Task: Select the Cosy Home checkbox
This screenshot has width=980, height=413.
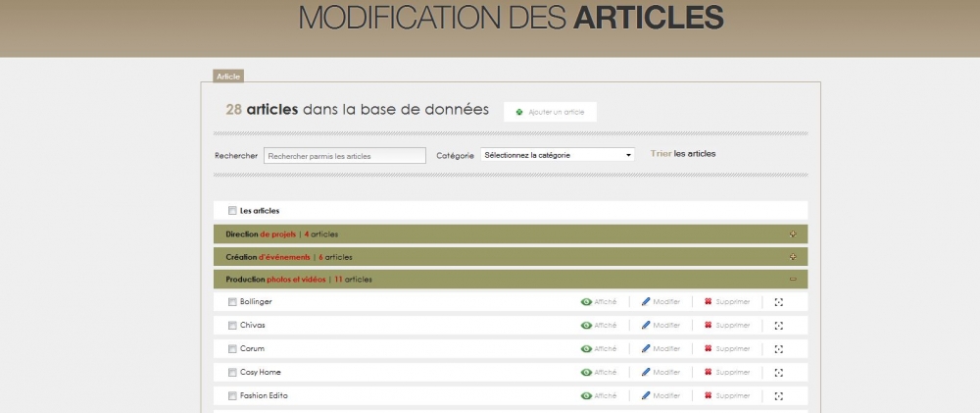Action: [x=232, y=372]
